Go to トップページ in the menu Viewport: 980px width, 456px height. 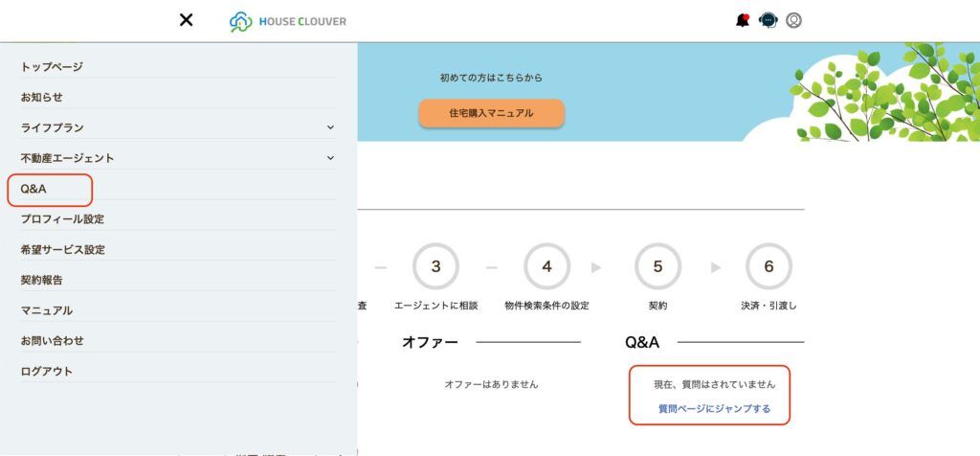(52, 67)
